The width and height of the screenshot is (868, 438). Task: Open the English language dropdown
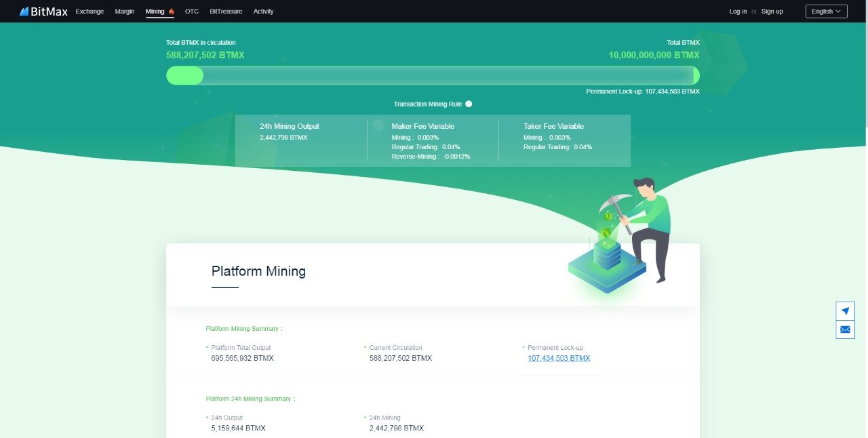click(826, 12)
